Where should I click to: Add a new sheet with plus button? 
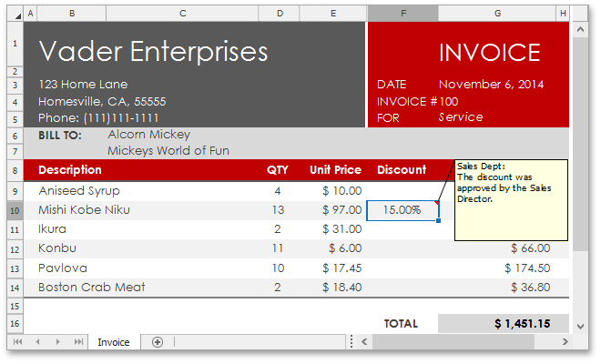(158, 342)
